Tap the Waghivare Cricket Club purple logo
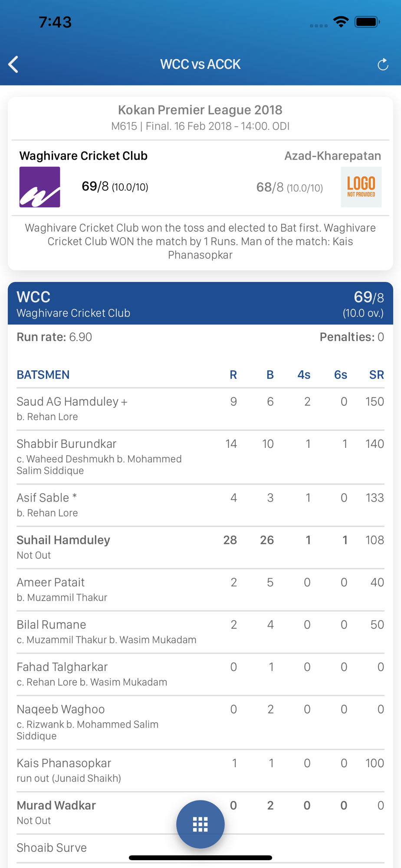The image size is (401, 868). 39,187
